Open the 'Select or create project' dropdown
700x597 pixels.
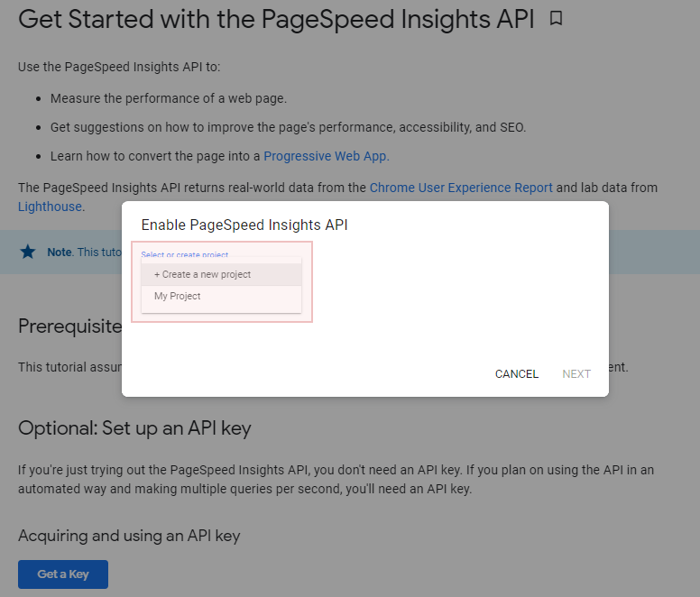[x=185, y=255]
